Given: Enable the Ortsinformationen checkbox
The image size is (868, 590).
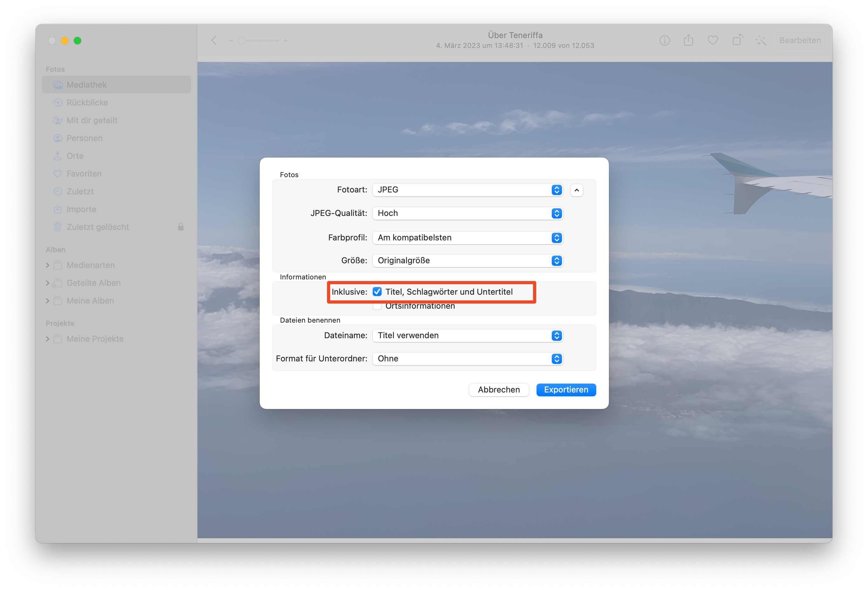Looking at the screenshot, I should 377,306.
